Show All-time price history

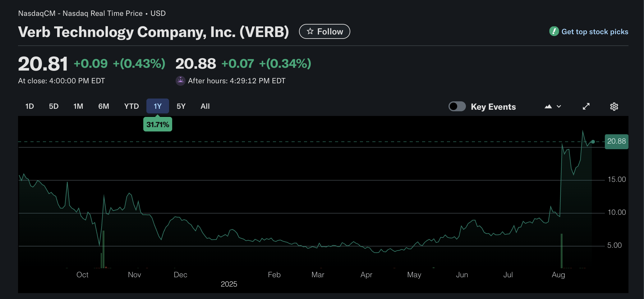[205, 106]
